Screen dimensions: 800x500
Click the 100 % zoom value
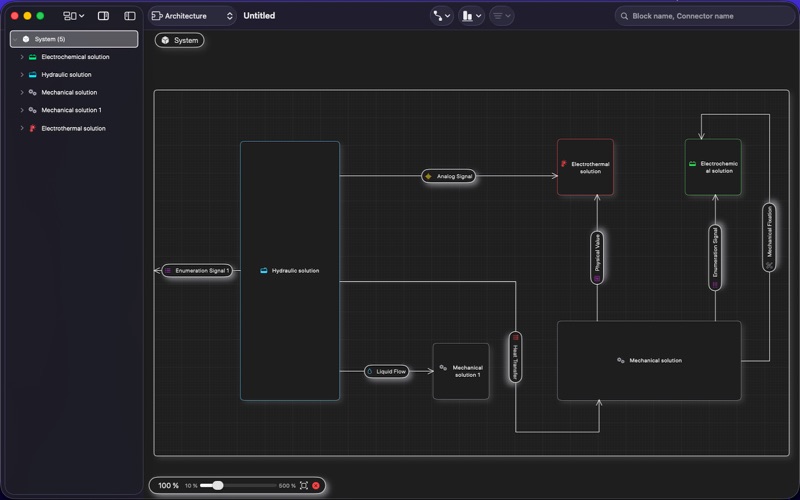point(168,486)
